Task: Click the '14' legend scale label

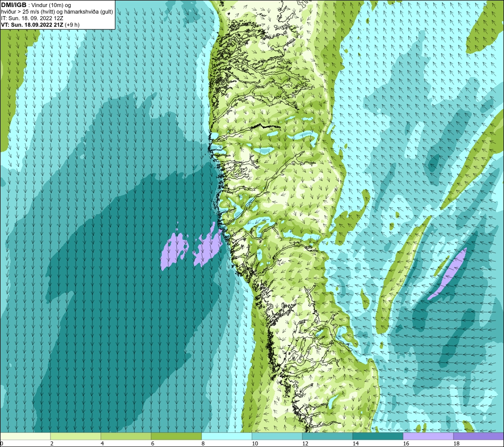Action: 355,443
